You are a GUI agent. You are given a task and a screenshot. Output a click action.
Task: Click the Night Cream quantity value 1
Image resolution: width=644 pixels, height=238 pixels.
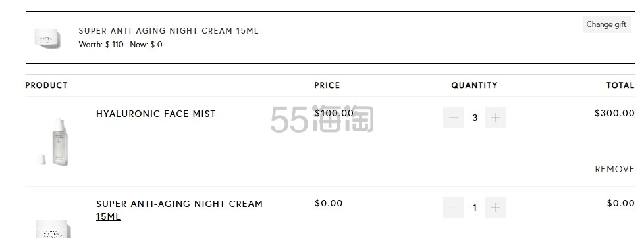pyautogui.click(x=475, y=208)
